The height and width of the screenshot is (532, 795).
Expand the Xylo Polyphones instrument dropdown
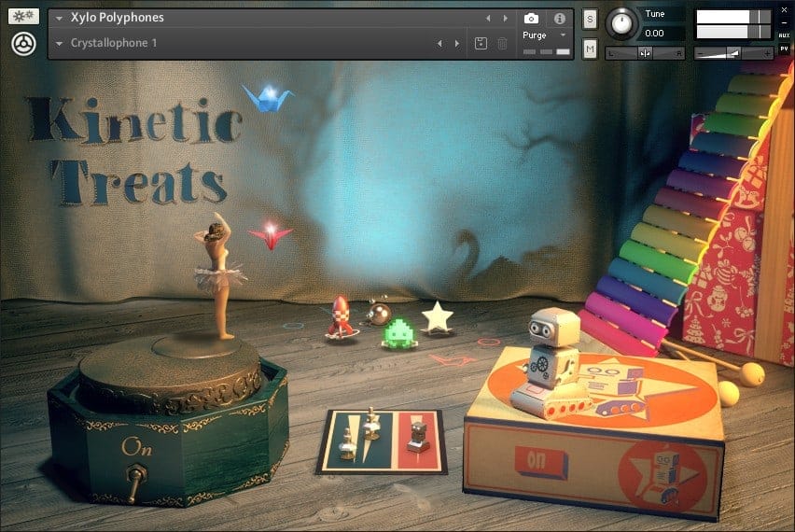[x=60, y=18]
